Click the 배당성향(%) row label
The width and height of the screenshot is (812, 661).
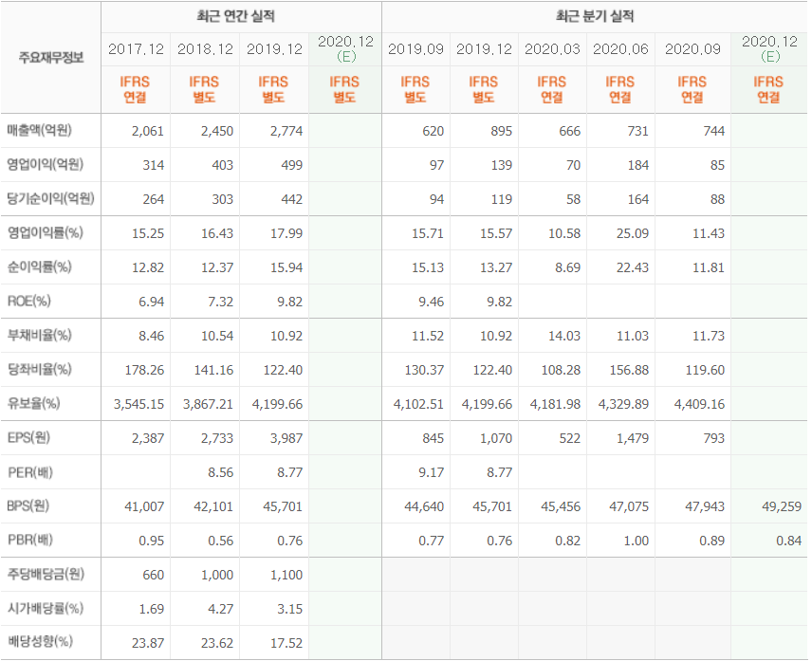point(40,643)
